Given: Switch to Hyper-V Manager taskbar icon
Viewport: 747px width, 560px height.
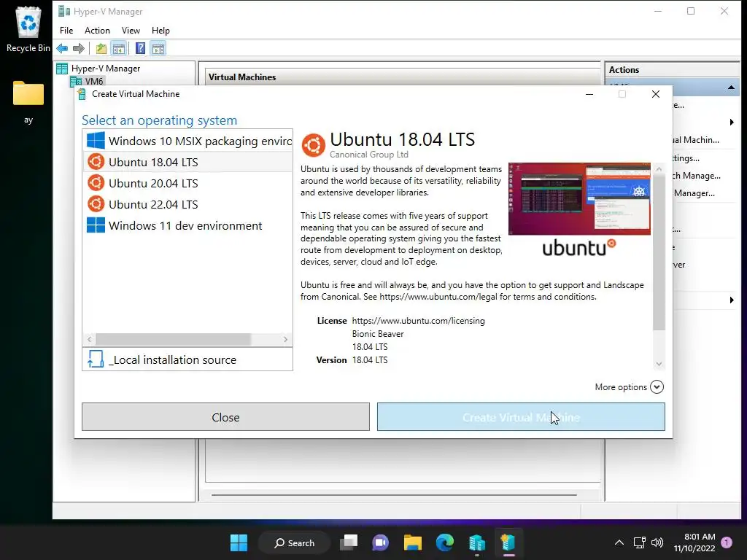Looking at the screenshot, I should [477, 542].
